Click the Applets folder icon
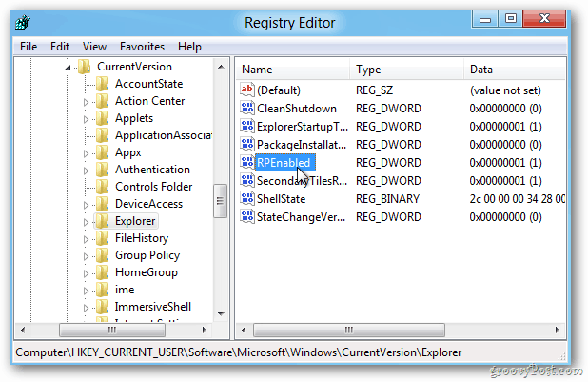The width and height of the screenshot is (588, 382). point(102,118)
